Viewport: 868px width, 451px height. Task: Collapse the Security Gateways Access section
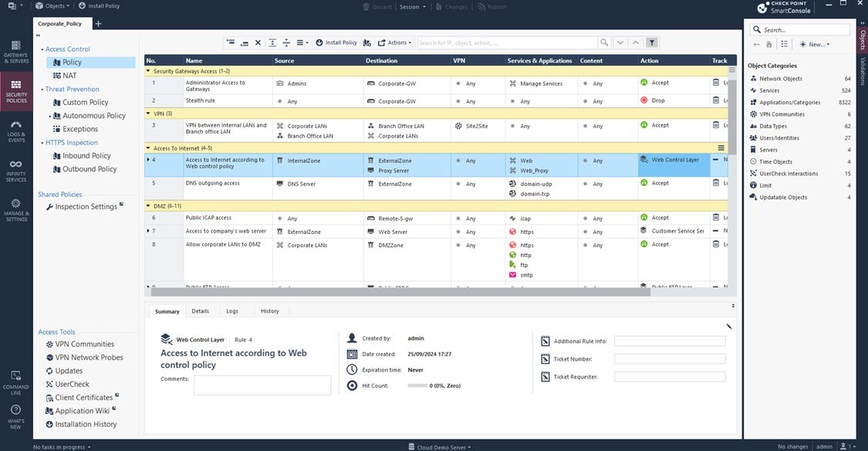(x=148, y=71)
